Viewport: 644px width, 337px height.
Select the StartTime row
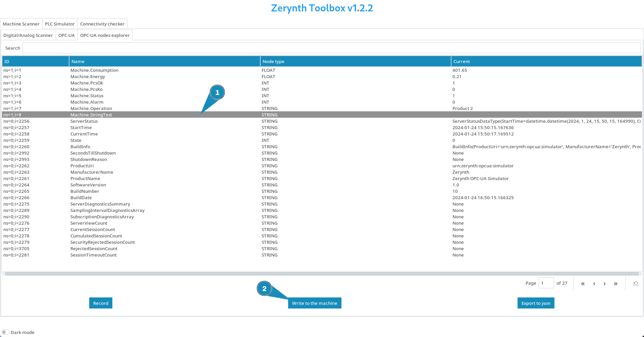[322, 127]
